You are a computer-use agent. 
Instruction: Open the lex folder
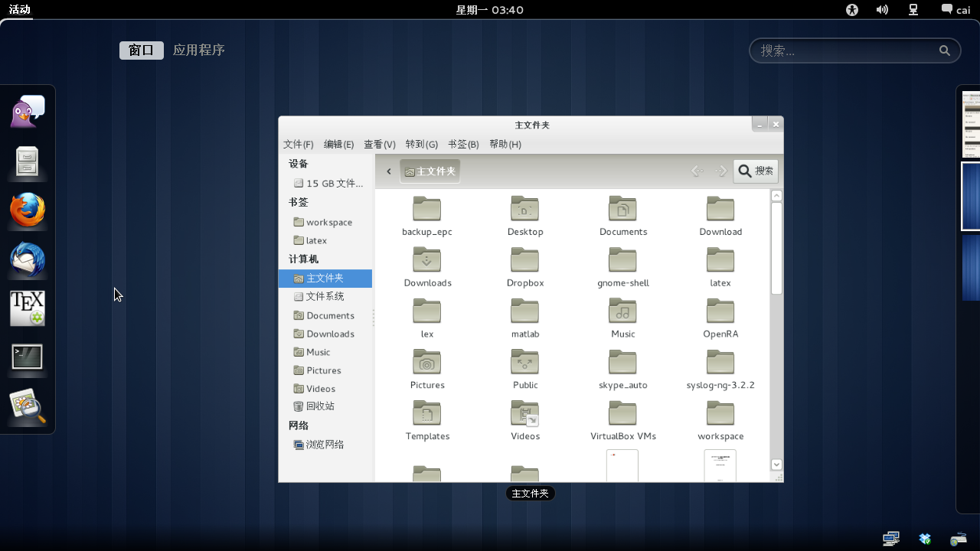427,319
